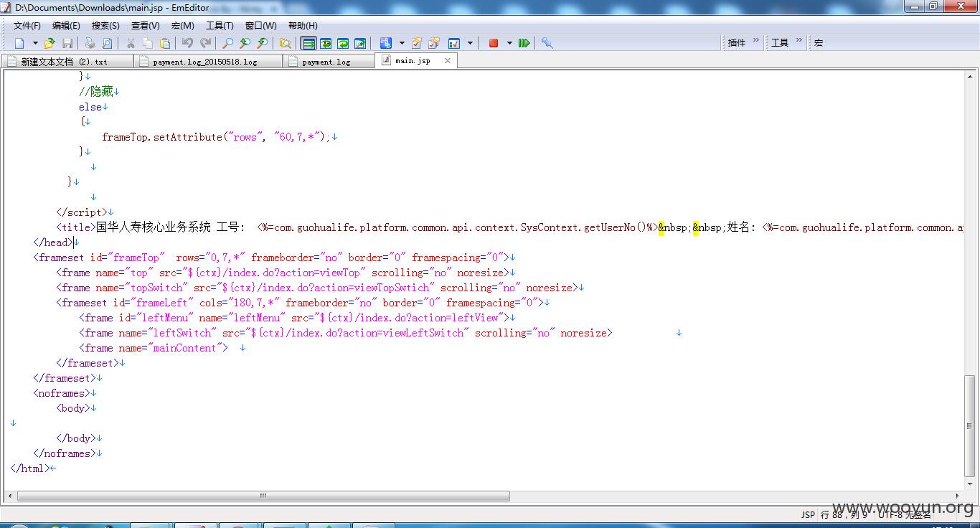Image resolution: width=980 pixels, height=528 pixels.
Task: Open all configurations properties icon
Action: click(x=434, y=43)
